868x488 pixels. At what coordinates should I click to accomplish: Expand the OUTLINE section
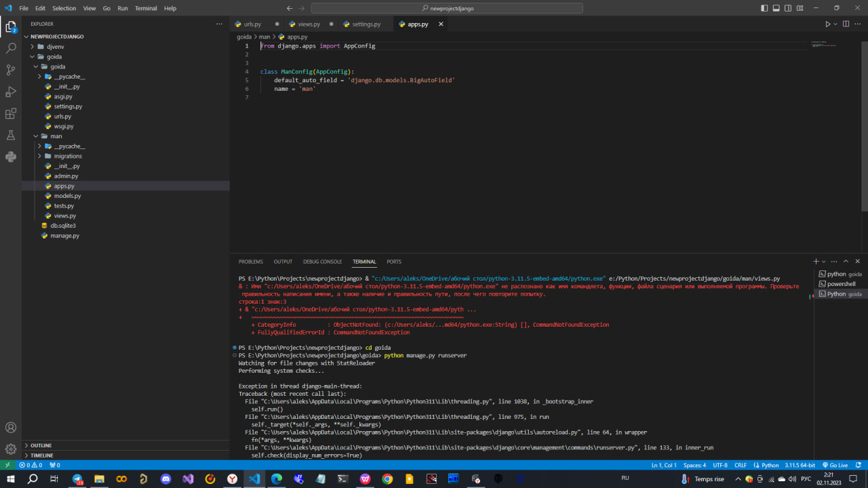tap(41, 445)
